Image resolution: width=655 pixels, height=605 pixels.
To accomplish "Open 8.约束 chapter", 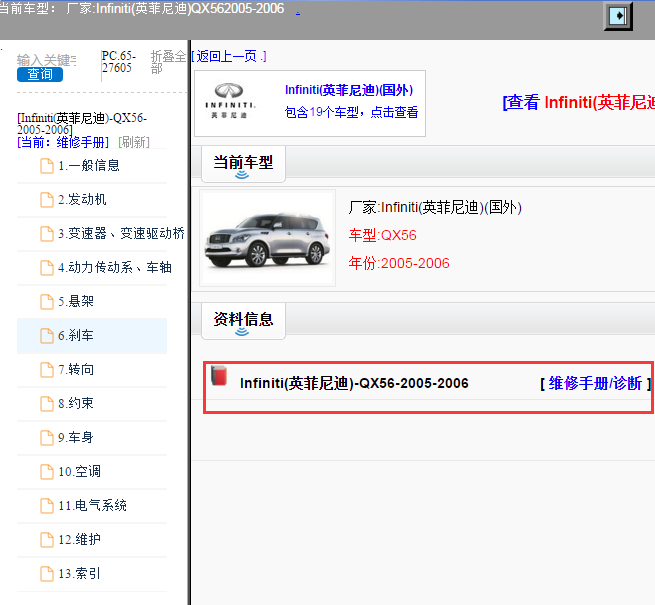I will point(76,404).
